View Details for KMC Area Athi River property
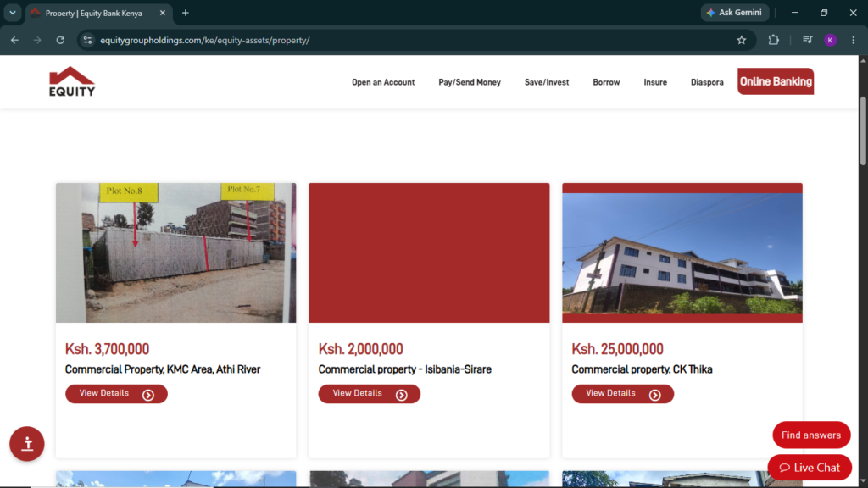Viewport: 868px width, 488px height. coord(116,394)
